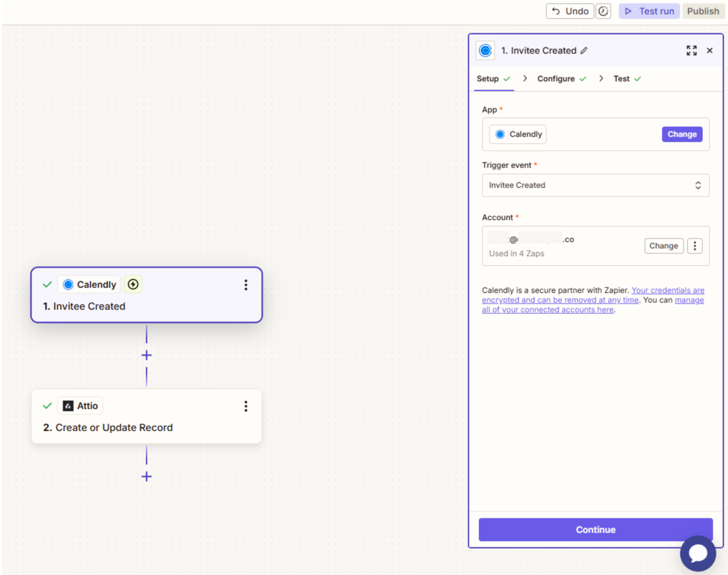The height and width of the screenshot is (575, 728).
Task: Add a new step below Attio
Action: point(147,477)
